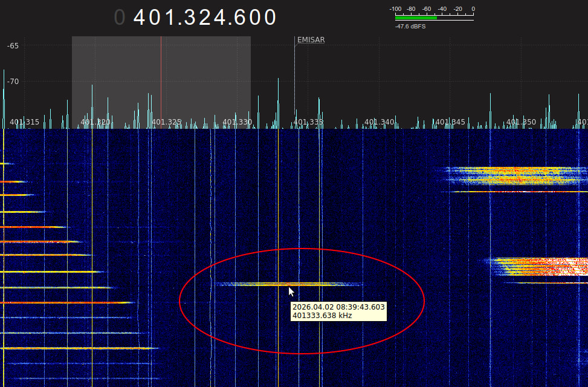Click the -47.6 dBFS level reading
The image size is (588, 387).
click(410, 26)
